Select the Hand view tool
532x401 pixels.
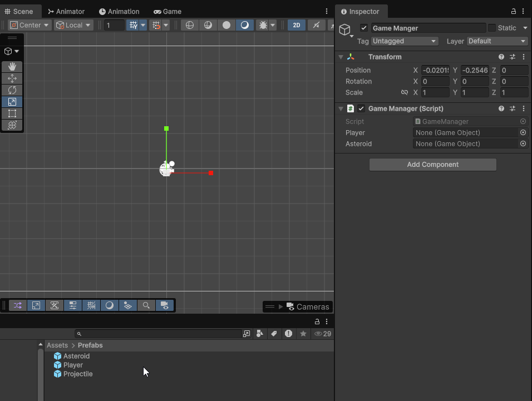click(12, 67)
